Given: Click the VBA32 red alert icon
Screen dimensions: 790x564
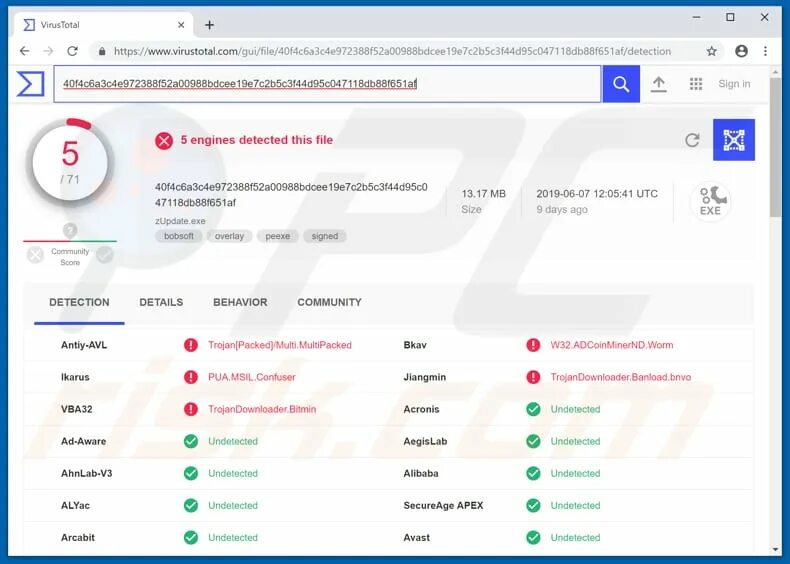Looking at the screenshot, I should [x=190, y=409].
